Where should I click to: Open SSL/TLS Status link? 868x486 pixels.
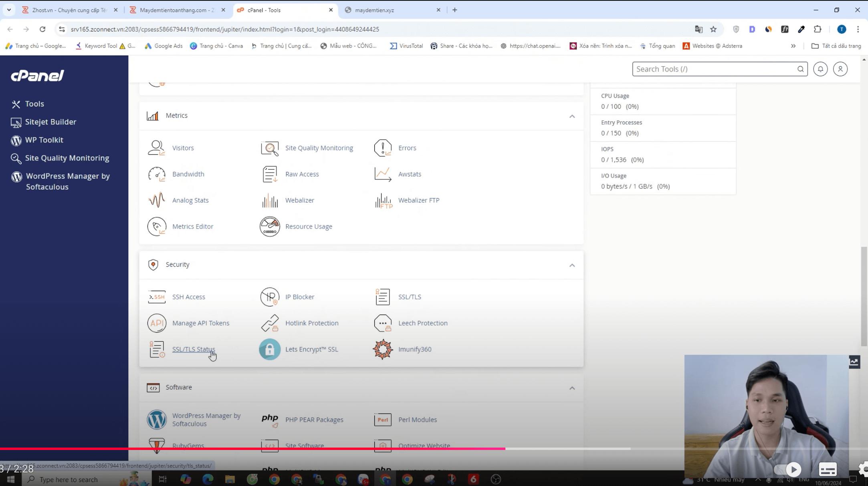point(194,349)
